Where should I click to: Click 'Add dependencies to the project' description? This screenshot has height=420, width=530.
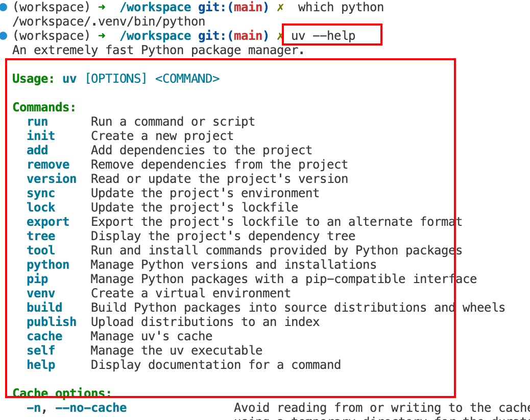point(202,150)
